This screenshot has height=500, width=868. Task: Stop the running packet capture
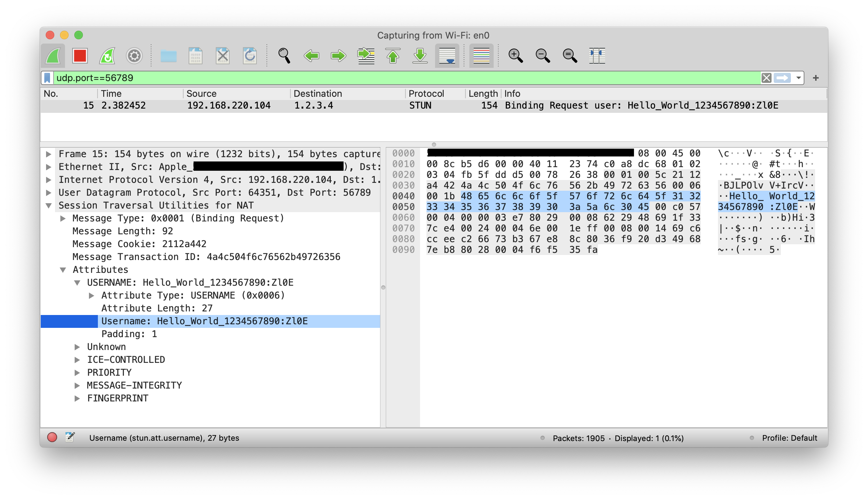[80, 56]
